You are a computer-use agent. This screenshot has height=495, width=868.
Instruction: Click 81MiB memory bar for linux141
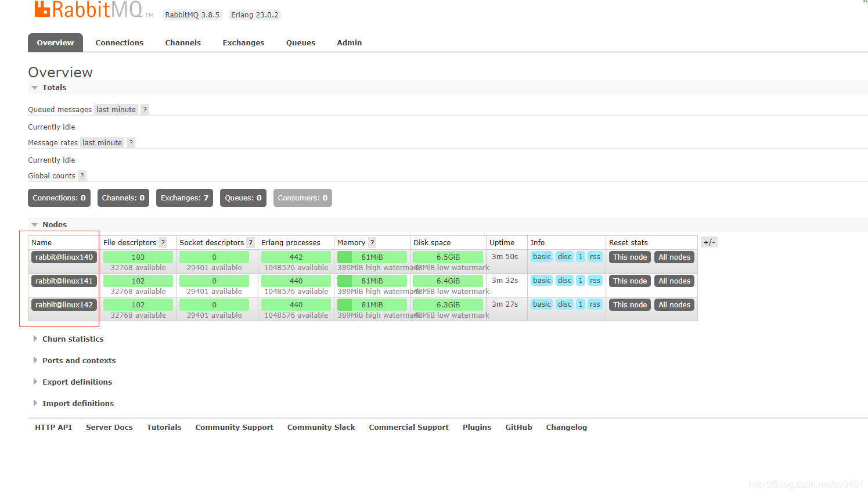pyautogui.click(x=372, y=281)
